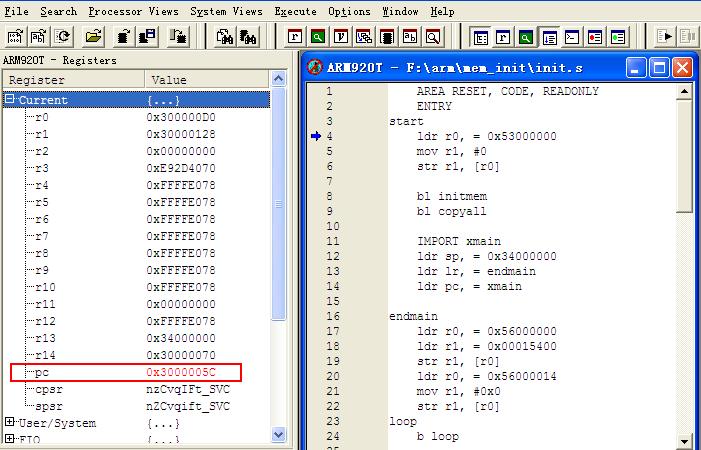This screenshot has width=701, height=450.
Task: Click value 0x30000128 of r1
Action: pos(181,134)
